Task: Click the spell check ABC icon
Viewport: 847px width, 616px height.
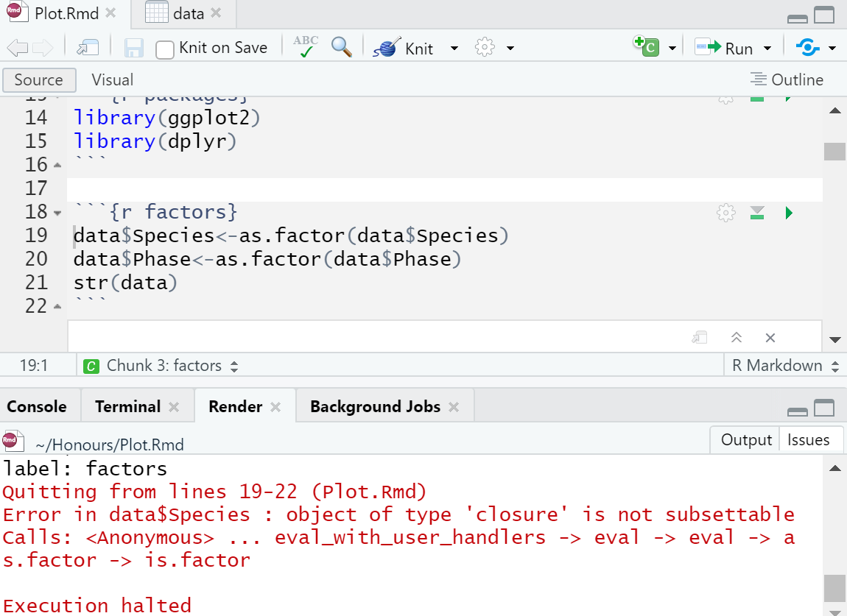Action: coord(306,47)
